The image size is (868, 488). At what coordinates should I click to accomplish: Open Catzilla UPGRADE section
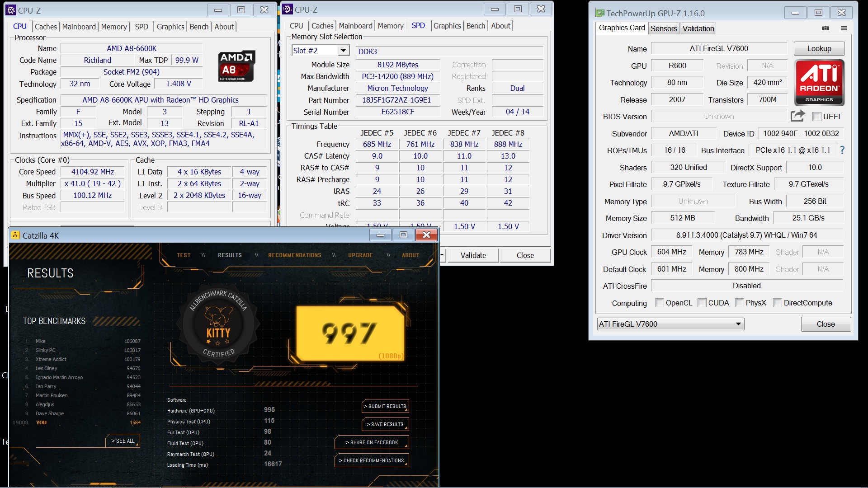pyautogui.click(x=360, y=255)
